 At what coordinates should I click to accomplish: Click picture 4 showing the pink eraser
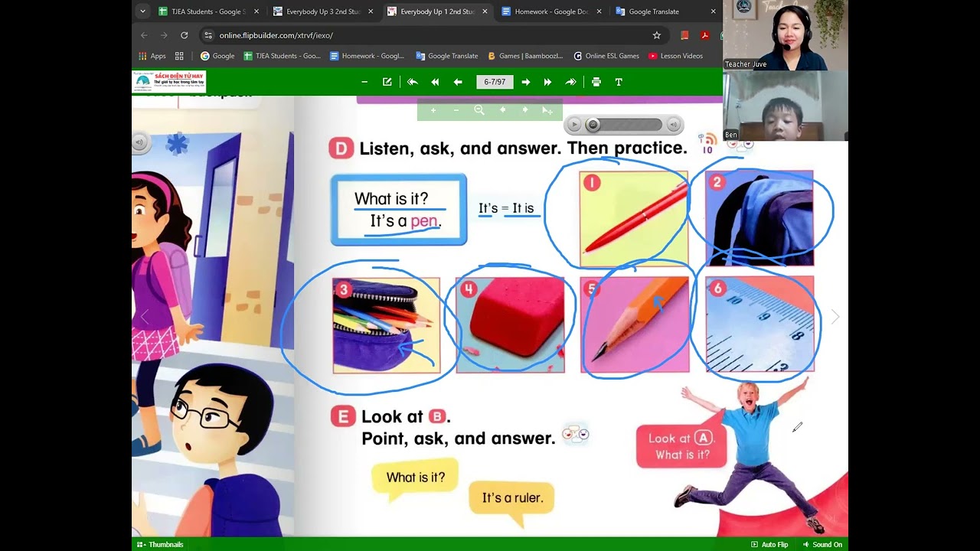click(x=510, y=325)
